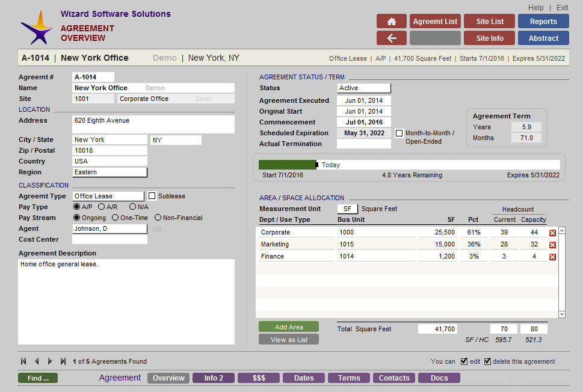Open Measurement Unit SF dropdown
This screenshot has width=583, height=392.
tap(347, 209)
